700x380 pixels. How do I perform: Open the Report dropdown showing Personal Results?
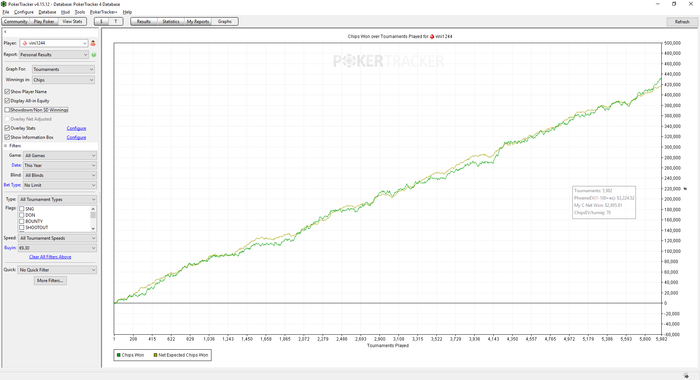[54, 54]
